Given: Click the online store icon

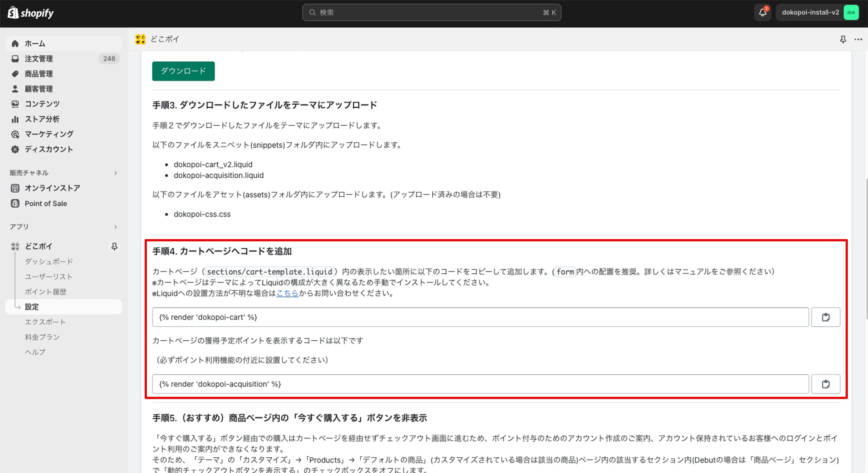Looking at the screenshot, I should pyautogui.click(x=15, y=188).
